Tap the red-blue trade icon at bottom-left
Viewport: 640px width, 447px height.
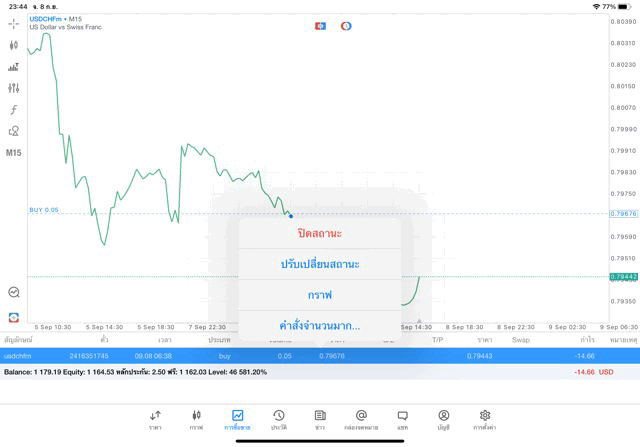pos(13,316)
